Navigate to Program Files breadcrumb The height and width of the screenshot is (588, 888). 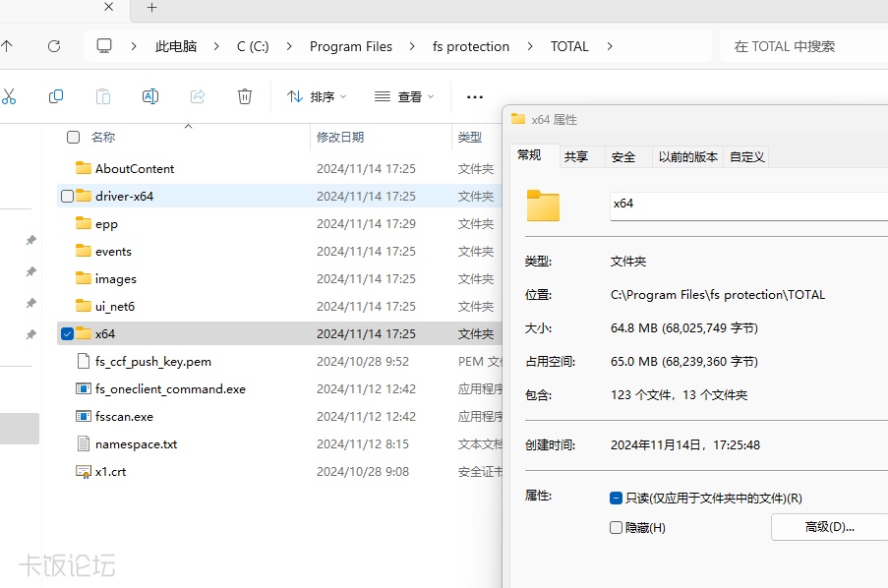[x=350, y=46]
